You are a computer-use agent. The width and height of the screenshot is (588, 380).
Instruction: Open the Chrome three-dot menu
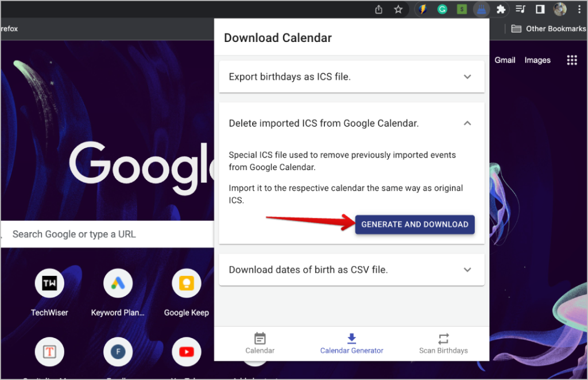579,9
